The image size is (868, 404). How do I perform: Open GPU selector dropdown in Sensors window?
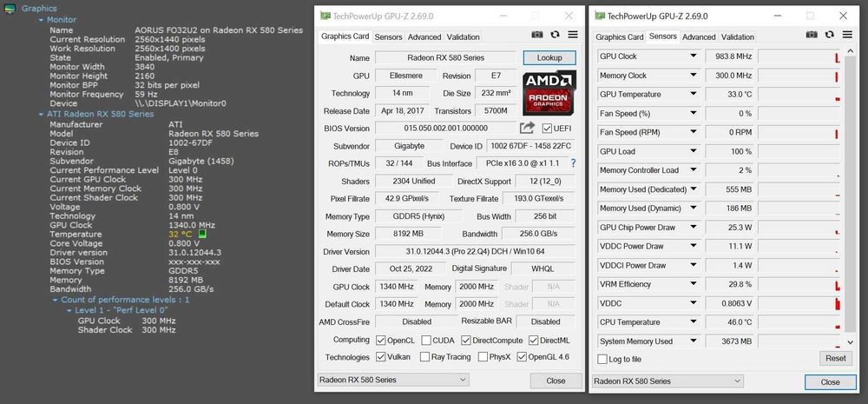point(667,381)
